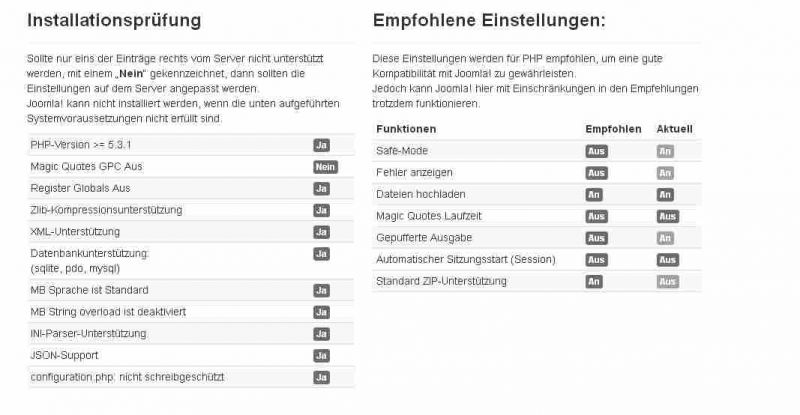Click the recommended An badge for Standard ZIP-Unterstützung
This screenshot has width=800, height=415.
pyautogui.click(x=594, y=281)
